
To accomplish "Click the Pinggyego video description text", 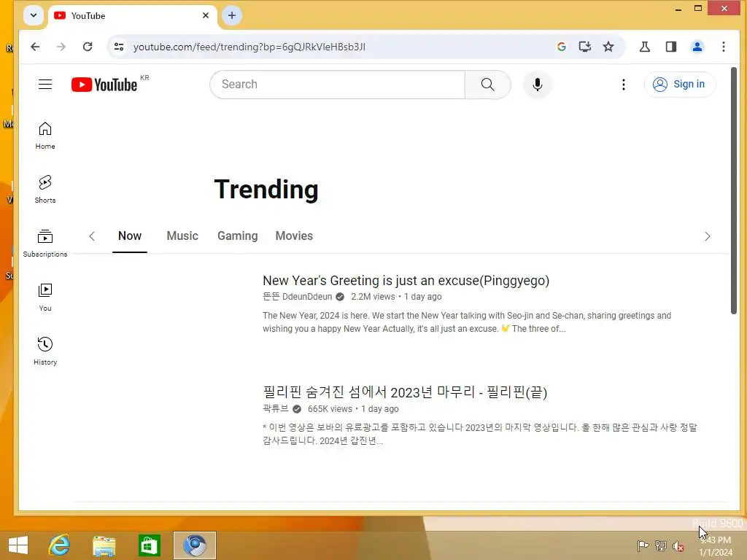I will [x=467, y=322].
